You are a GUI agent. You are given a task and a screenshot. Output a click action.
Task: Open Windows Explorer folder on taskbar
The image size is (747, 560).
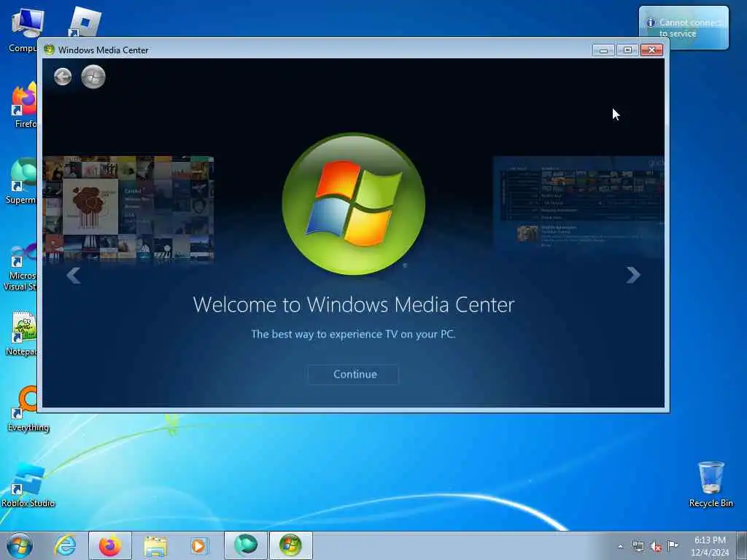click(155, 546)
